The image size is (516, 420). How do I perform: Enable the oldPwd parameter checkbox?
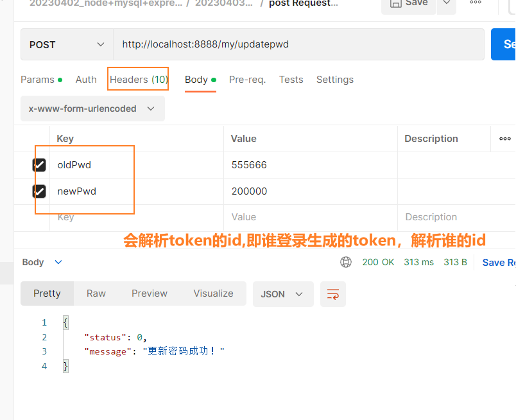(39, 164)
